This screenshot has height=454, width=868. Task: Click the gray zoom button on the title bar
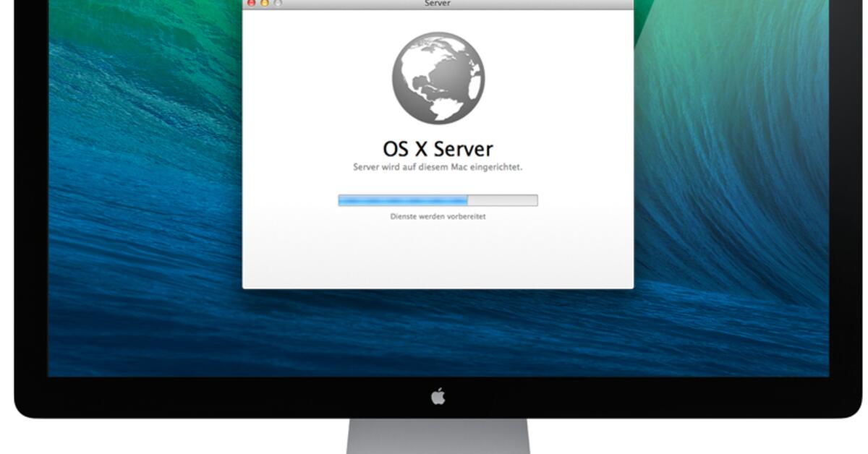pos(278,3)
